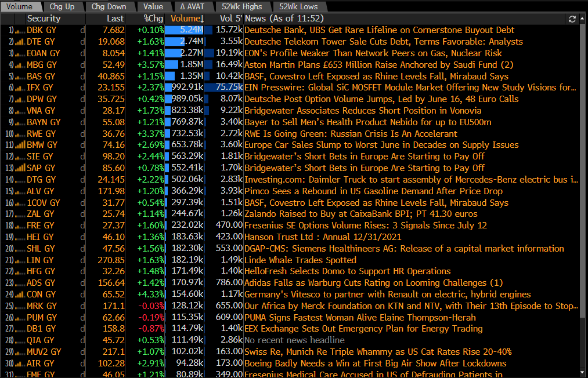Screen dimensions: 588x378
Task: Open the chart icon beside SAP GY
Action: pyautogui.click(x=20, y=168)
